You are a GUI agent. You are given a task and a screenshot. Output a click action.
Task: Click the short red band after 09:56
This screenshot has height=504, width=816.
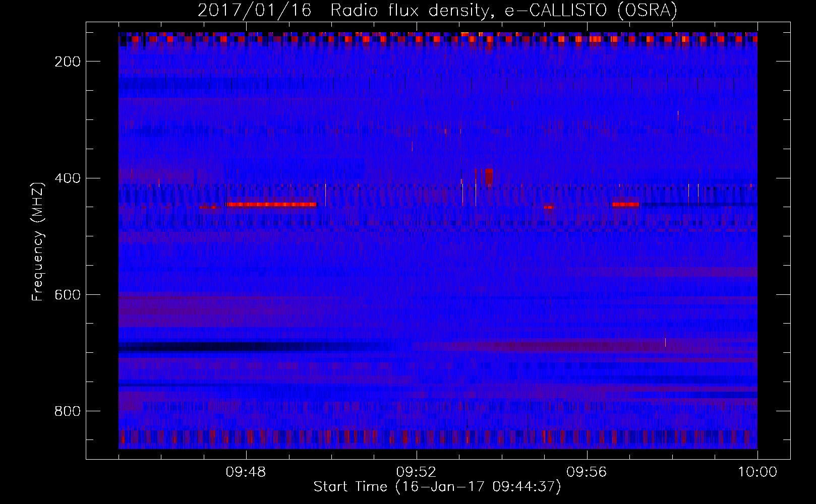(x=626, y=204)
